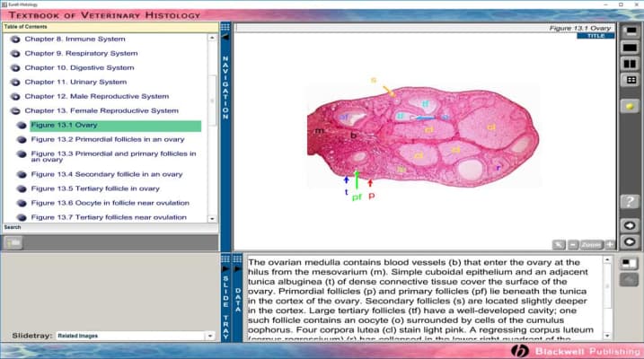This screenshot has width=644, height=359.
Task: Click the table of contents scrollbar down arrow
Action: [x=213, y=218]
